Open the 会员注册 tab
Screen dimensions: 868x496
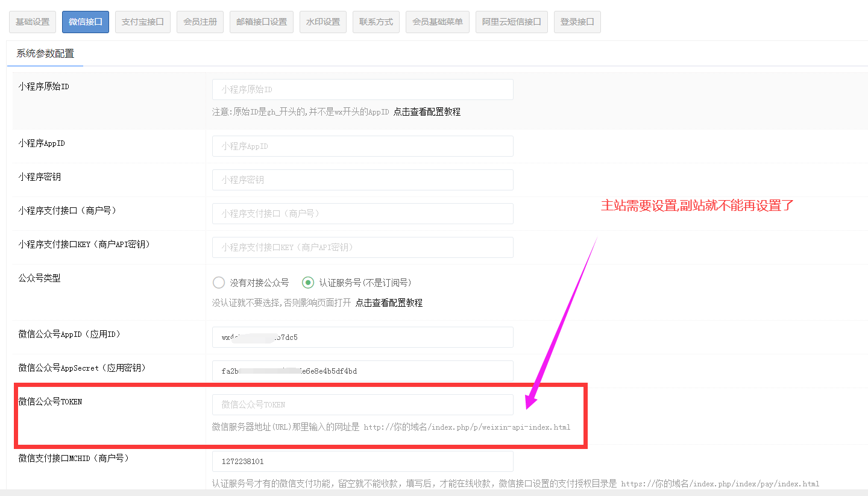point(200,22)
